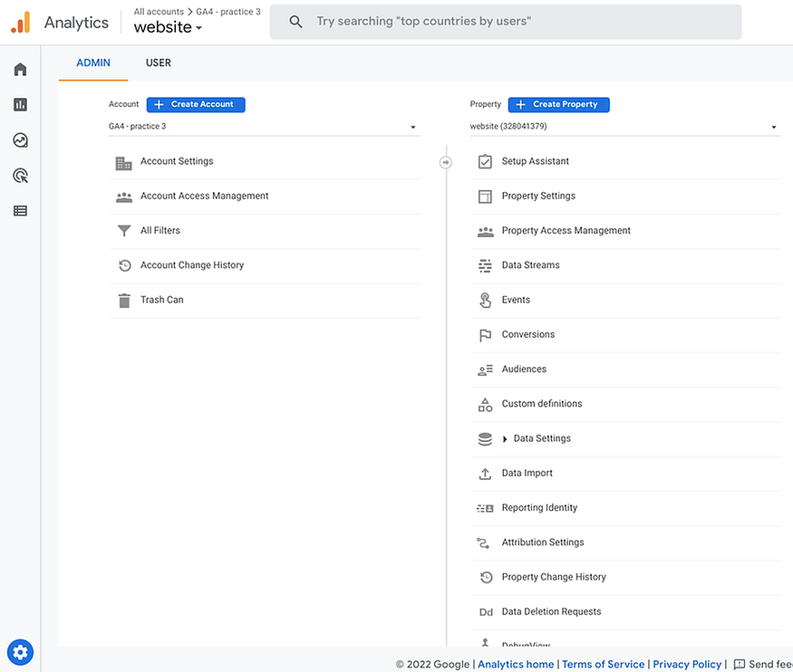Click the Data Settings database icon
Screen dimensions: 793x672
click(485, 439)
